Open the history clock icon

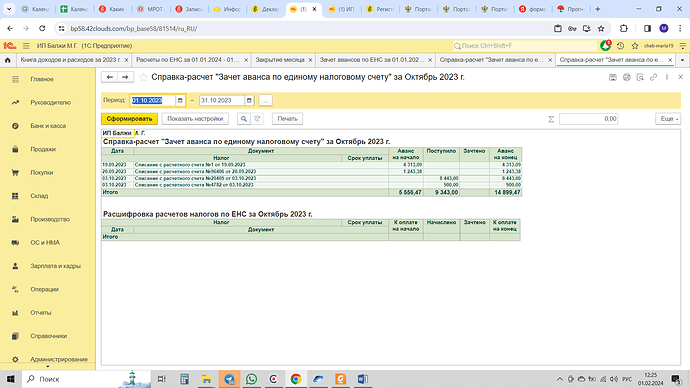tap(620, 46)
